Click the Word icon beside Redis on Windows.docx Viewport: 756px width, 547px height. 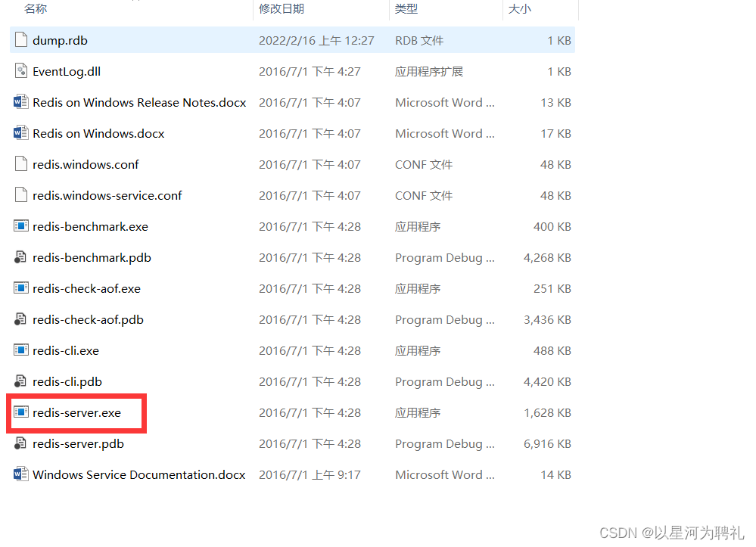tap(20, 133)
